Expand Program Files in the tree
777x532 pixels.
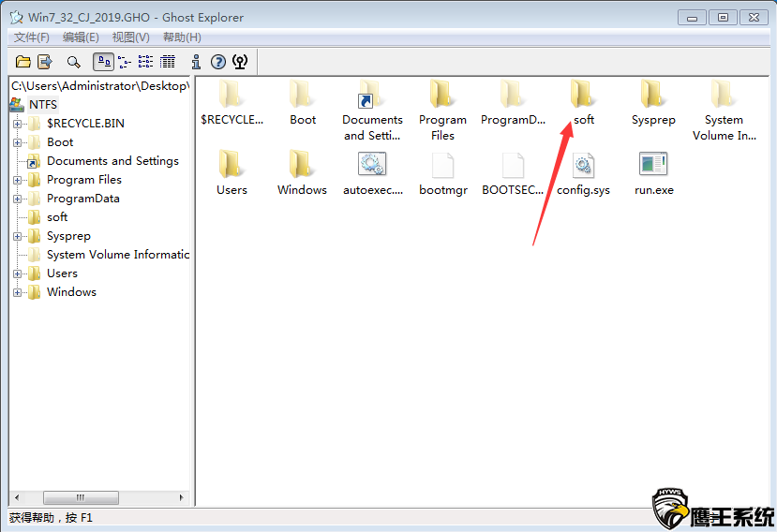pyautogui.click(x=18, y=181)
